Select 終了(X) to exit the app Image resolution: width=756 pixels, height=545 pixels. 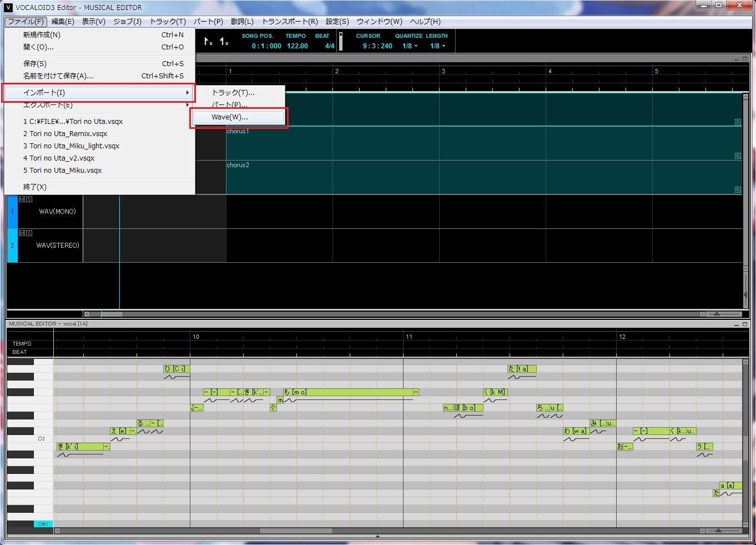[99, 187]
